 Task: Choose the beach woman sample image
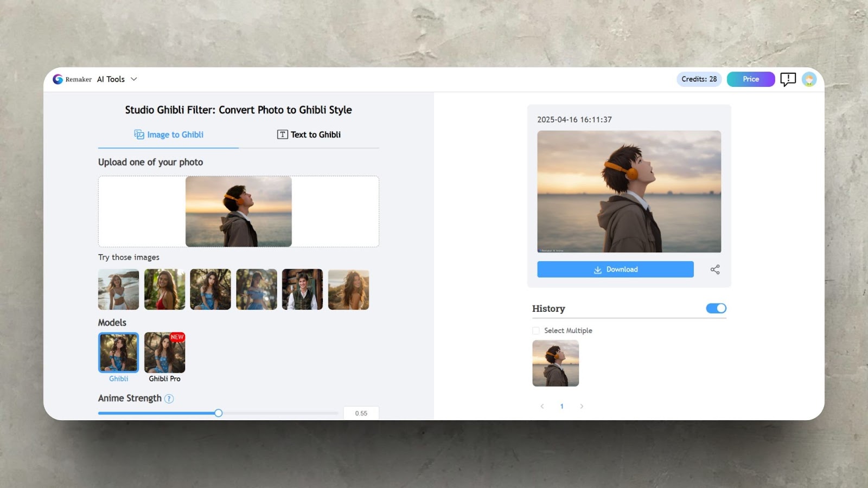click(x=118, y=290)
